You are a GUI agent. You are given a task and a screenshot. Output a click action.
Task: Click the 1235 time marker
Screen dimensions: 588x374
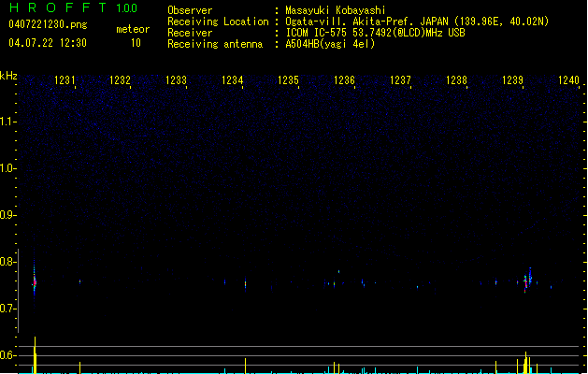click(x=288, y=80)
